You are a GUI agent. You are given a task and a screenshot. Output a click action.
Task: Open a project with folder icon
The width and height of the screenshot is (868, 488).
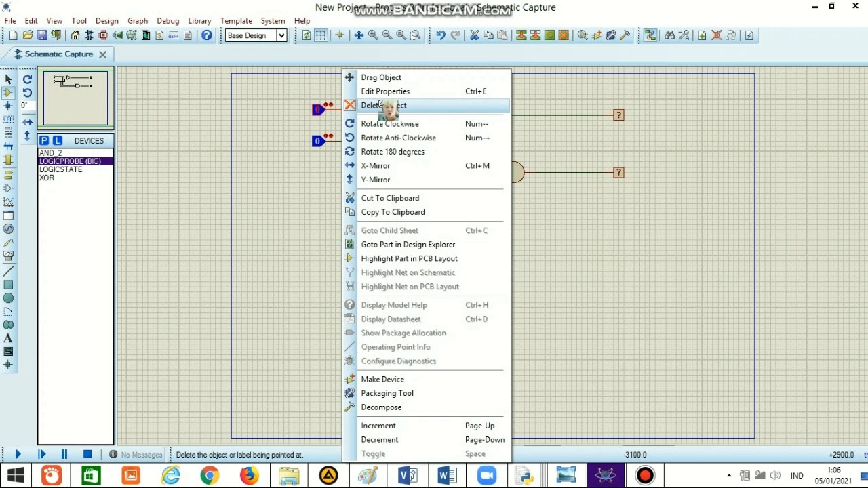pos(28,35)
